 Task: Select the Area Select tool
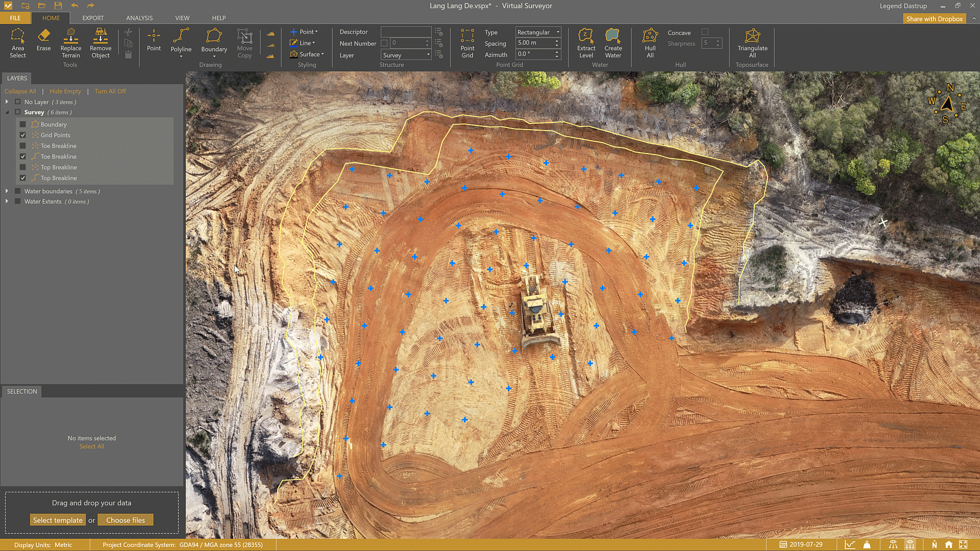[x=17, y=43]
